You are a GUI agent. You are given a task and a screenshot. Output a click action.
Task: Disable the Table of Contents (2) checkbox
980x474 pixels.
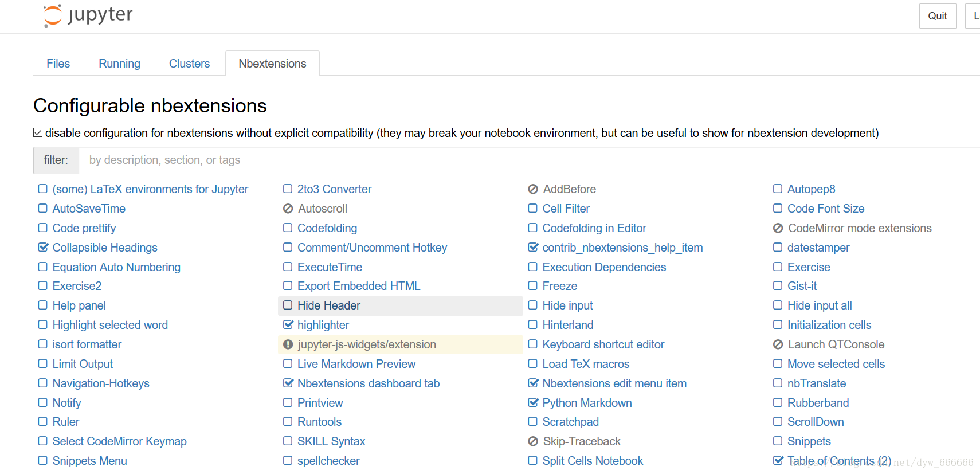[778, 460]
